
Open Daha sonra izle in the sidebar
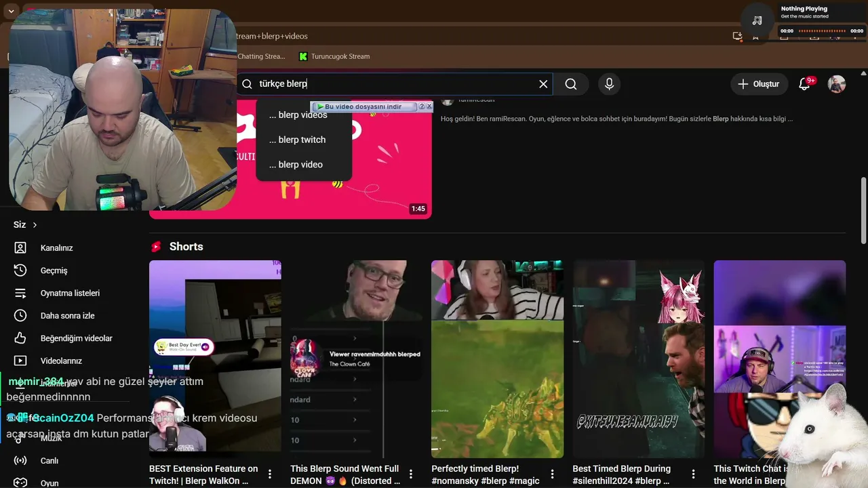tap(67, 316)
